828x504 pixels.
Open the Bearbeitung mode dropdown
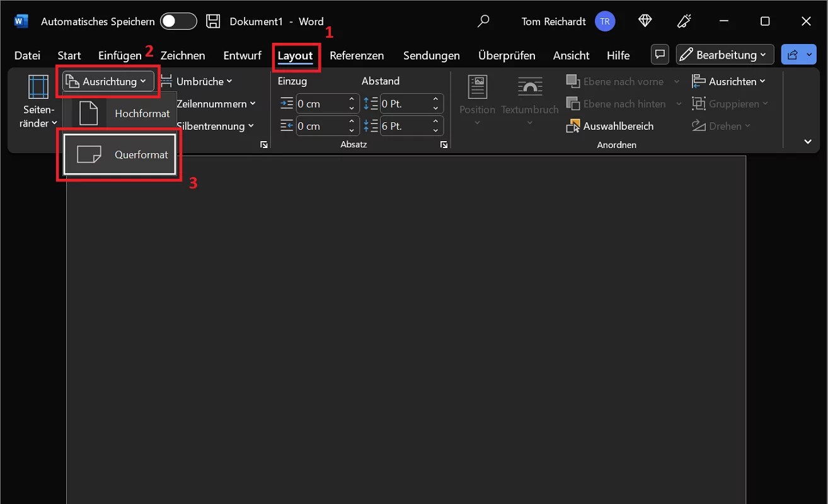725,54
